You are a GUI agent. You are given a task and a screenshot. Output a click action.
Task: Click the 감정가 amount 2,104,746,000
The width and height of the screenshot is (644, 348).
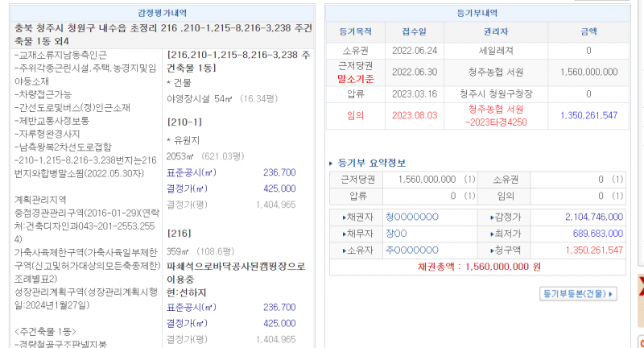(x=587, y=217)
